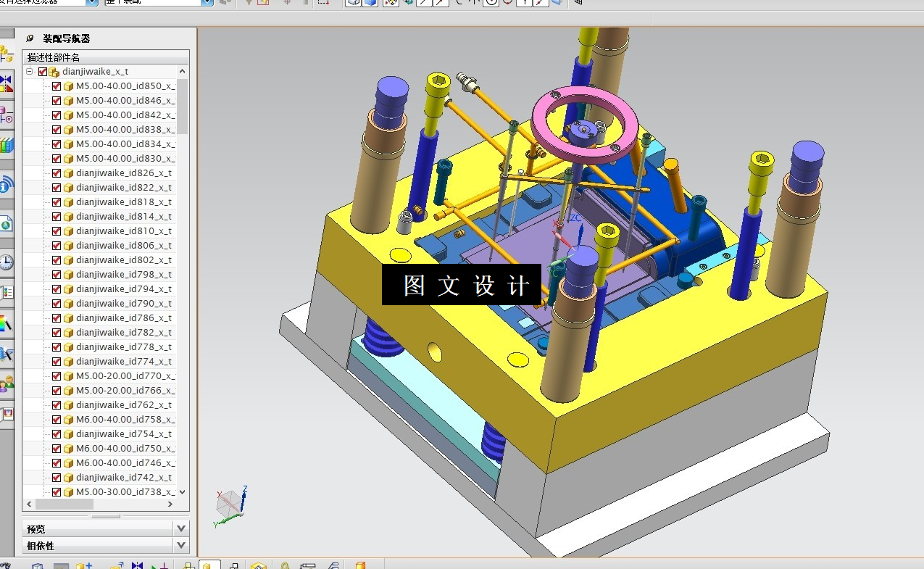Viewport: 924px width, 569px height.
Task: Open the Reuse Library books icon
Action: click(x=6, y=146)
